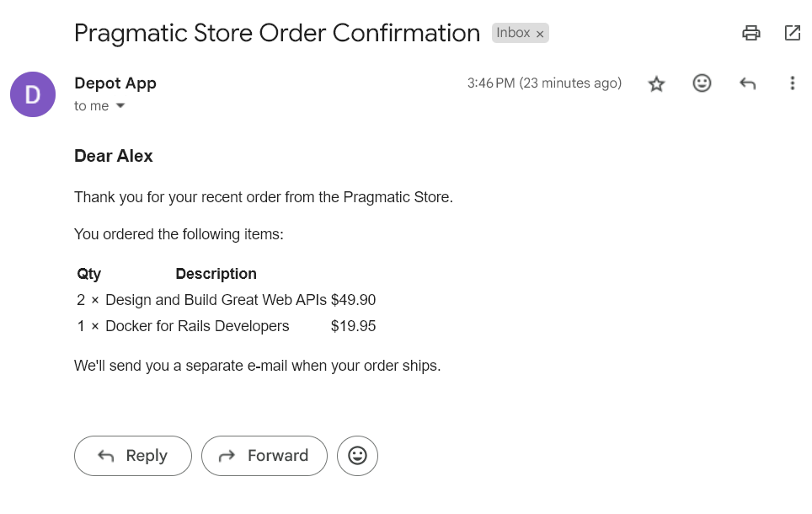Add an emoji reaction from the message header
The image size is (812, 514).
[x=702, y=83]
